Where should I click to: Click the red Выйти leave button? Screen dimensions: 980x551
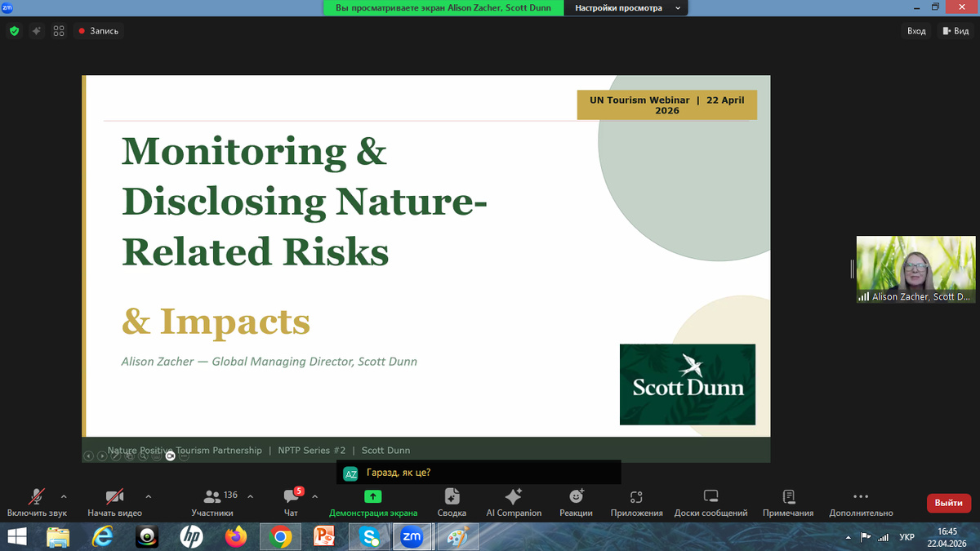pos(948,503)
